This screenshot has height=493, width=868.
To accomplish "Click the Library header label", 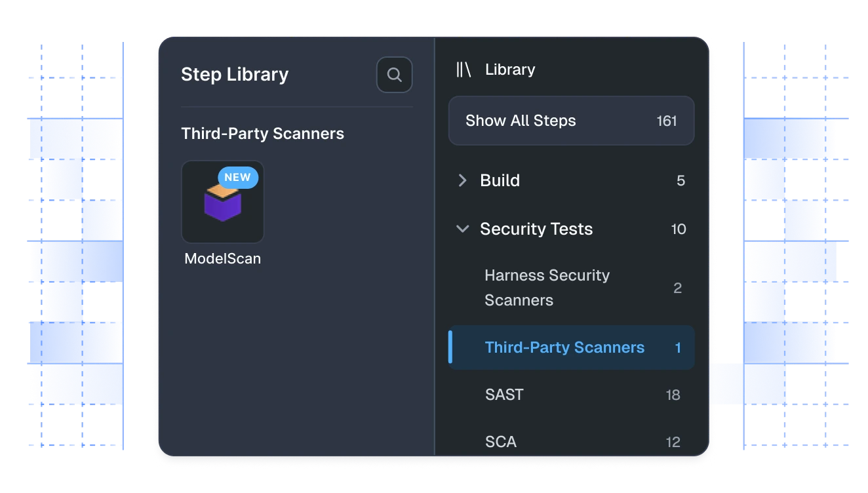I will tap(510, 69).
